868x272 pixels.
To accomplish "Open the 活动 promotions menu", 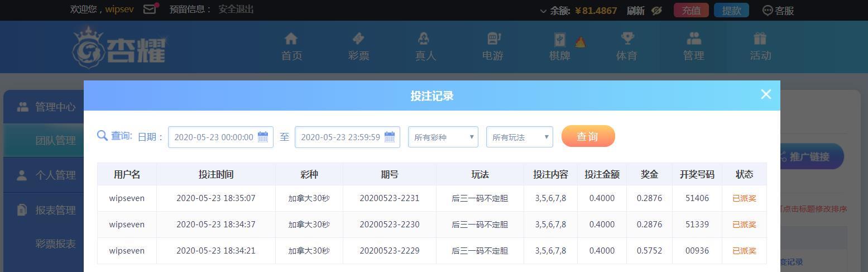I will click(x=760, y=47).
